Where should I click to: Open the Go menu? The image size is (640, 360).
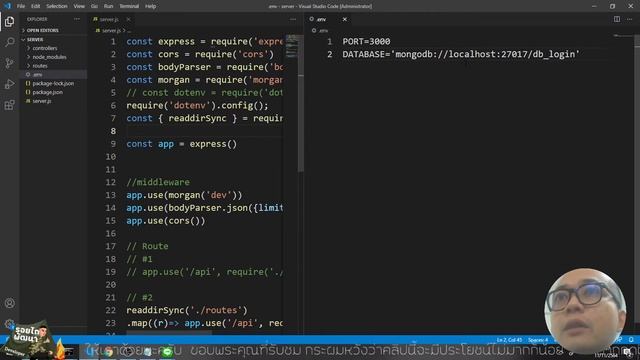click(x=94, y=6)
